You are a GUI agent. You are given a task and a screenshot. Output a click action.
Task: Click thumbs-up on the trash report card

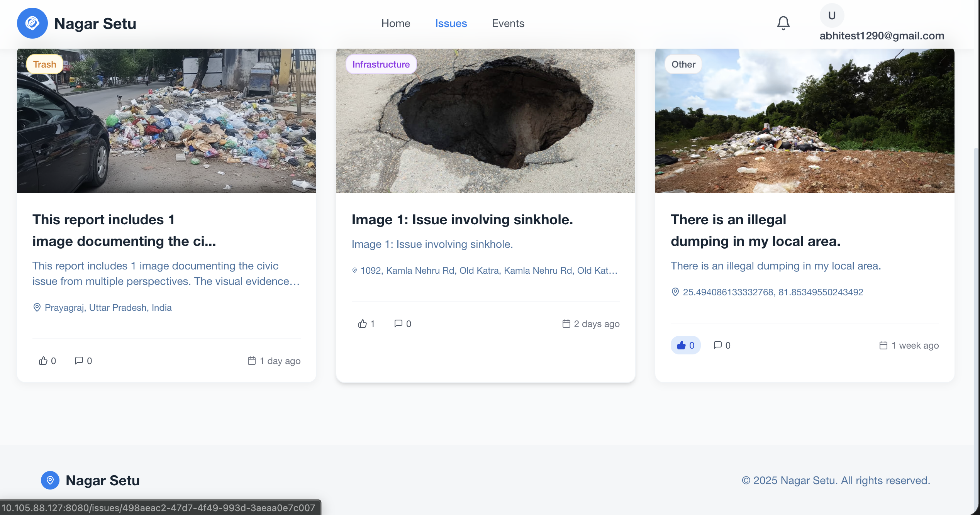point(43,361)
